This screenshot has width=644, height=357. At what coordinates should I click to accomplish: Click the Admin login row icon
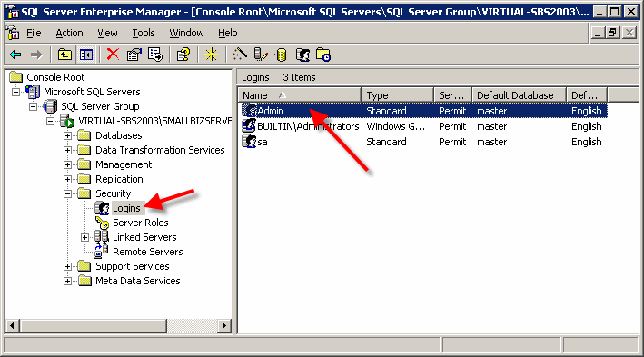pos(249,111)
